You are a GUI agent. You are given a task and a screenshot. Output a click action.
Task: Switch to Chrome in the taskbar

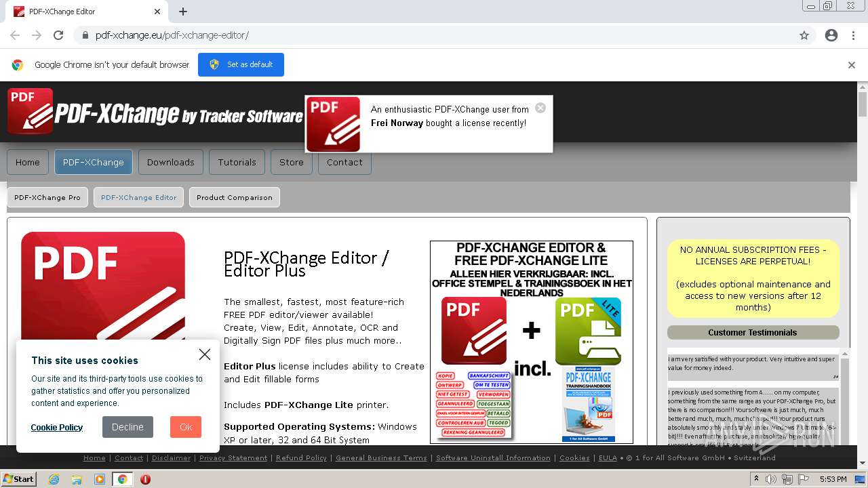123,479
